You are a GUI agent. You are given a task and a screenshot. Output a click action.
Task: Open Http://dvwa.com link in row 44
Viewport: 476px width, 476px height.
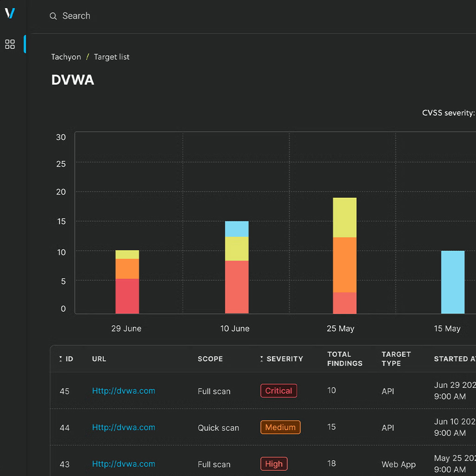click(x=124, y=428)
